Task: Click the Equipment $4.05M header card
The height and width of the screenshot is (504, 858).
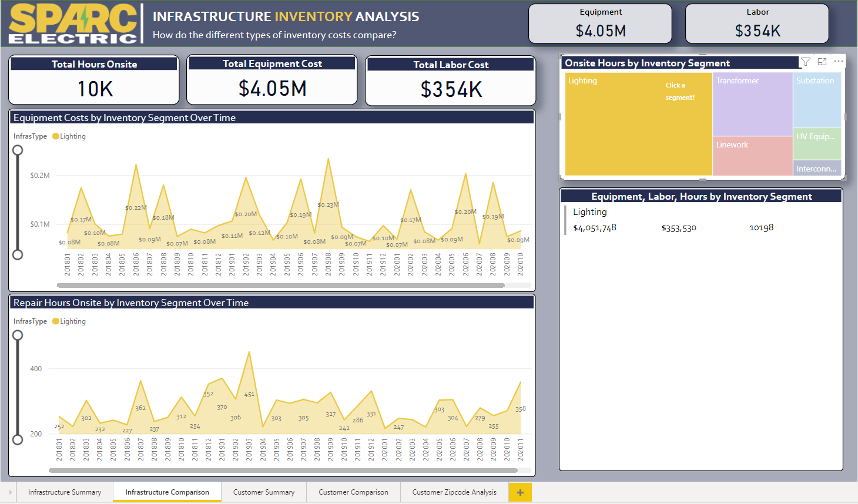Action: pos(600,23)
